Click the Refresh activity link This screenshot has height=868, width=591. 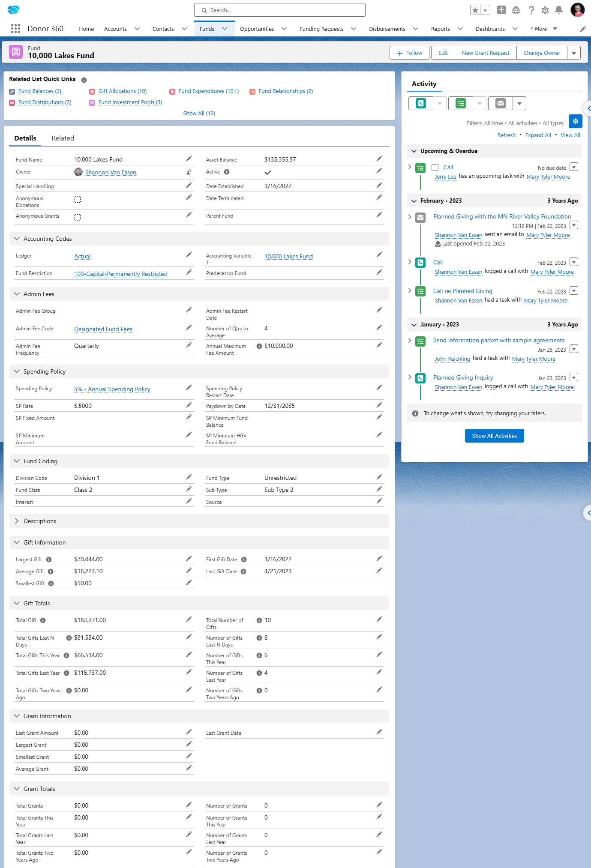[507, 135]
